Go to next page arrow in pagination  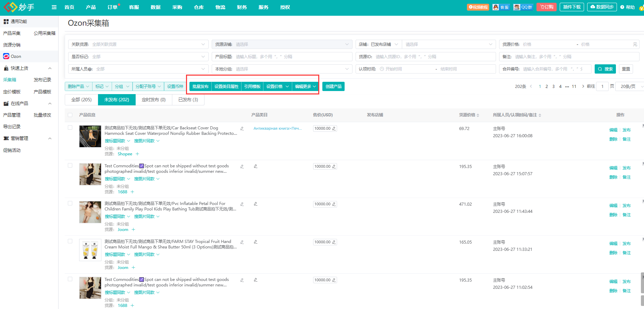pyautogui.click(x=583, y=87)
